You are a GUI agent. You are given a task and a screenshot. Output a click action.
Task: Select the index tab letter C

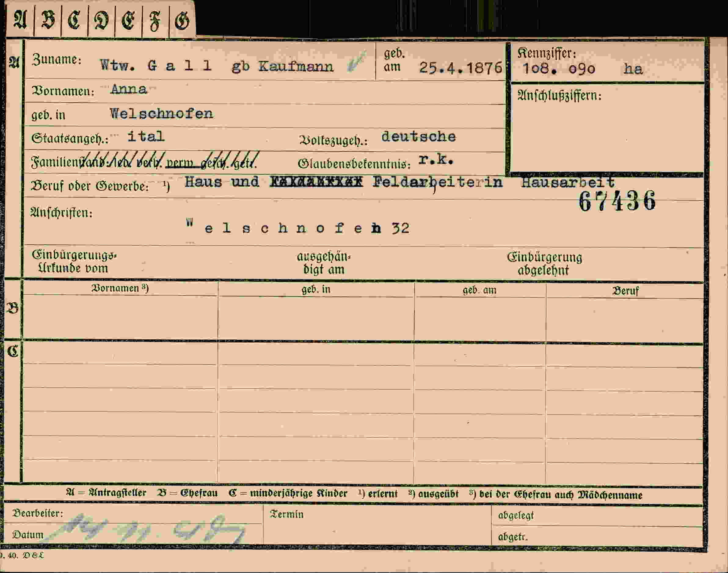point(75,20)
